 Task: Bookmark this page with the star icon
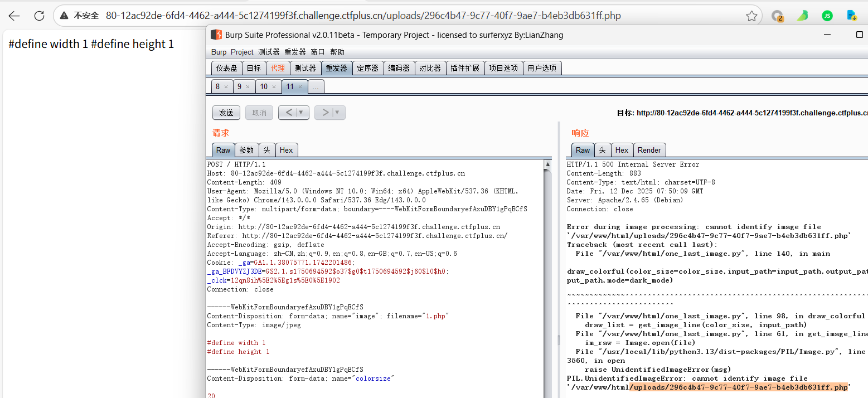pos(751,16)
